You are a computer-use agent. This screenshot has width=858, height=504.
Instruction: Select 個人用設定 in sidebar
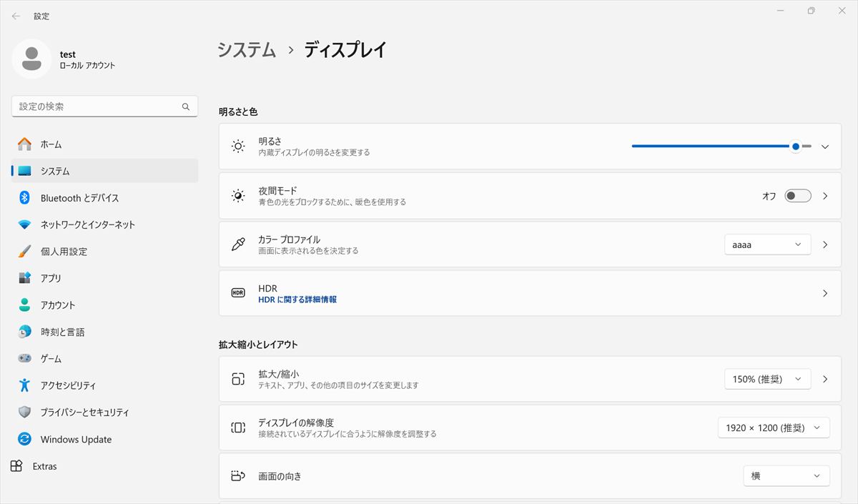[x=105, y=252]
